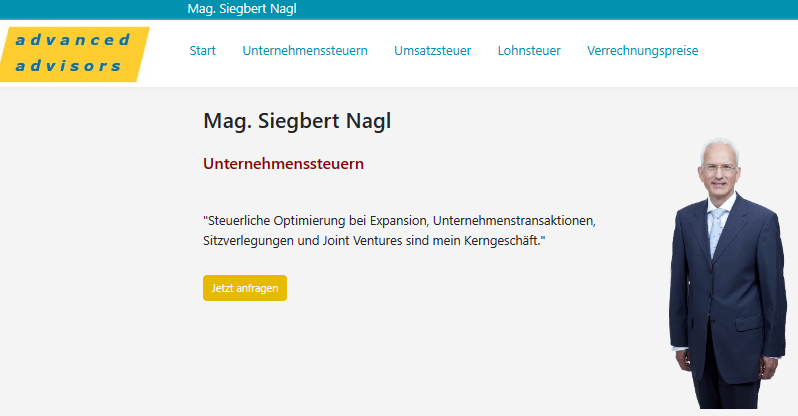
Task: Click the word 'advanced' in the logo
Action: [x=73, y=40]
